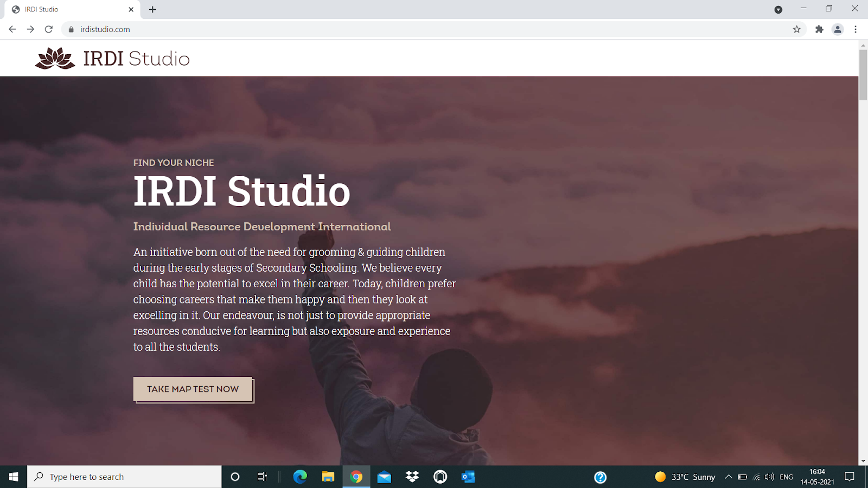Bookmark this page with the star
This screenshot has height=488, width=868.
pos(796,29)
